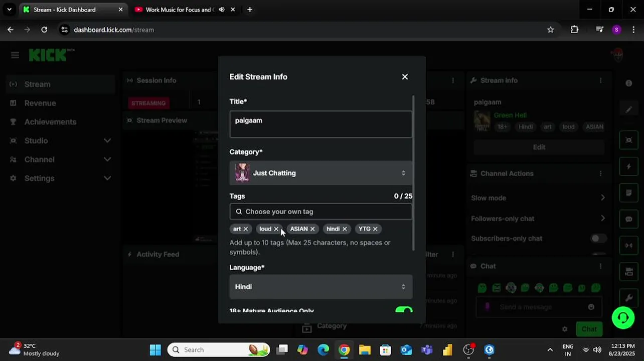Click the Edit button in Stream info panel
This screenshot has width=644, height=361.
tap(539, 147)
